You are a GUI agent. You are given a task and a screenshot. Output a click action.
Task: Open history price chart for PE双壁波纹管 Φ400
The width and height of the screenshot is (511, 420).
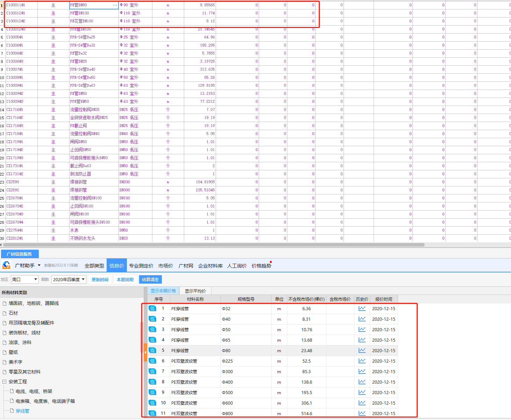[x=362, y=382]
